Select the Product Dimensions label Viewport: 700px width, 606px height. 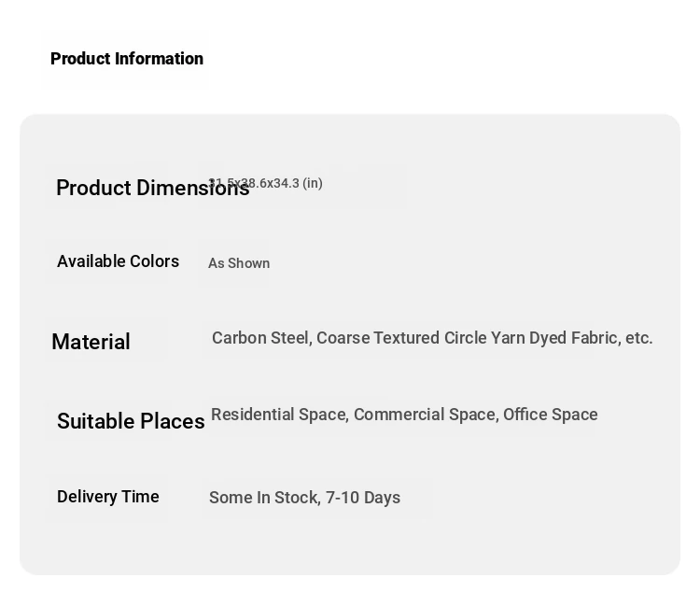coord(153,188)
